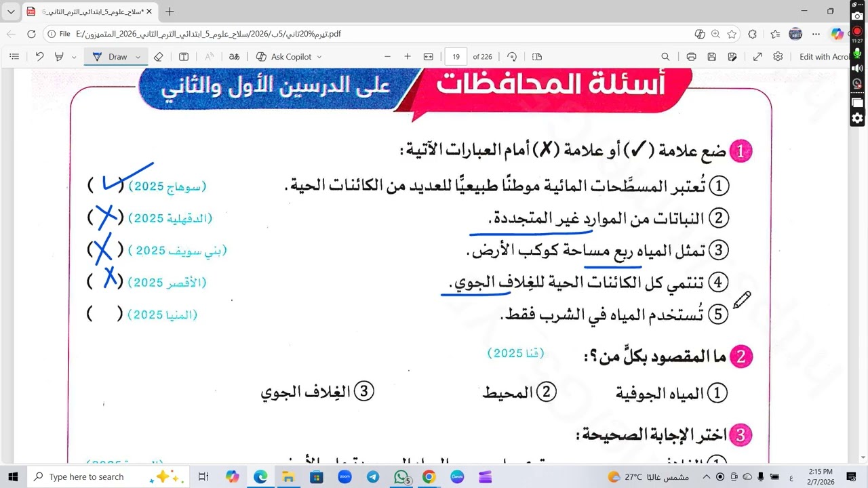
Task: Click the address bar zoom magnifier icon
Action: [x=715, y=34]
